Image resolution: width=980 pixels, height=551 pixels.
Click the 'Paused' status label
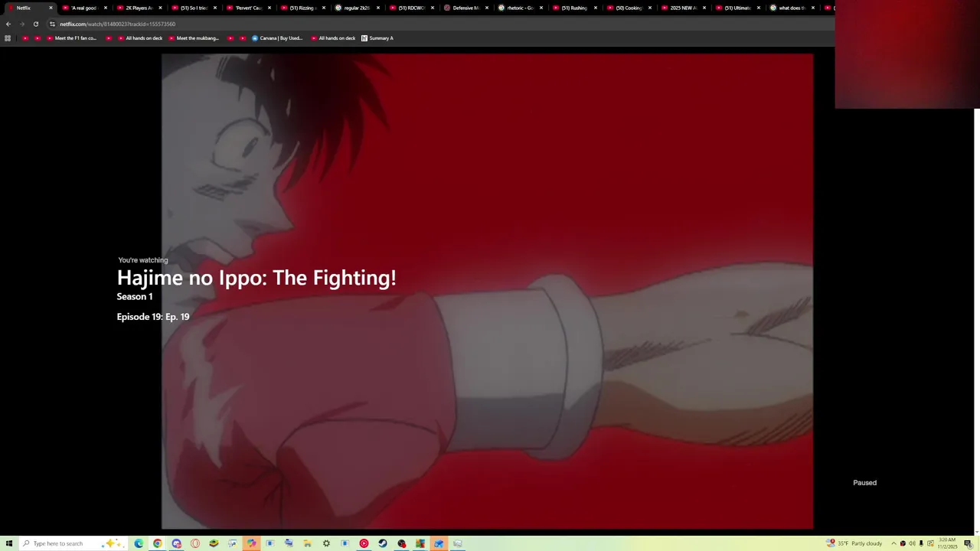pos(864,483)
